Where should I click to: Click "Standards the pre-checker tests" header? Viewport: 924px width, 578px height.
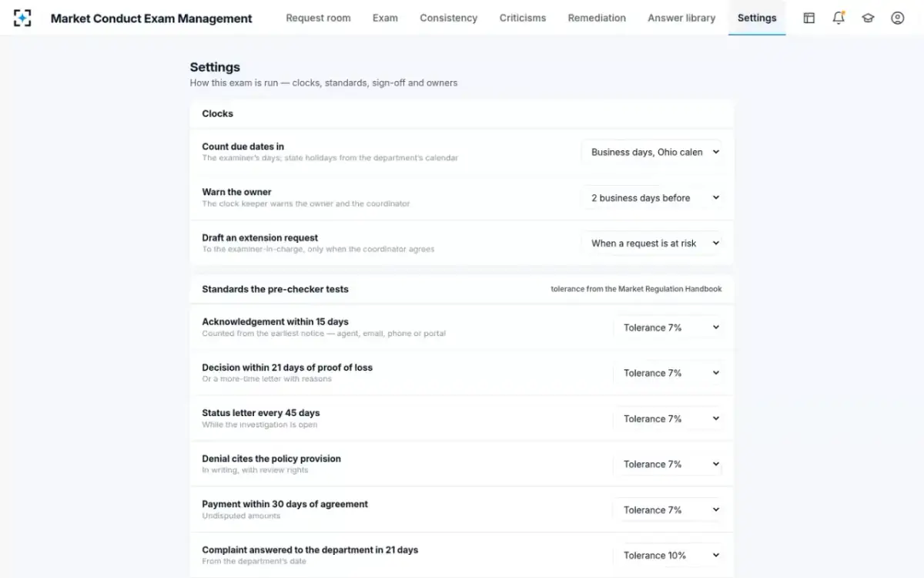pyautogui.click(x=275, y=289)
